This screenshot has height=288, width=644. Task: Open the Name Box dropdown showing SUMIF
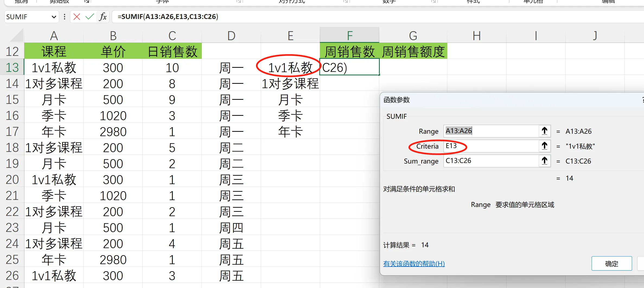pyautogui.click(x=54, y=17)
